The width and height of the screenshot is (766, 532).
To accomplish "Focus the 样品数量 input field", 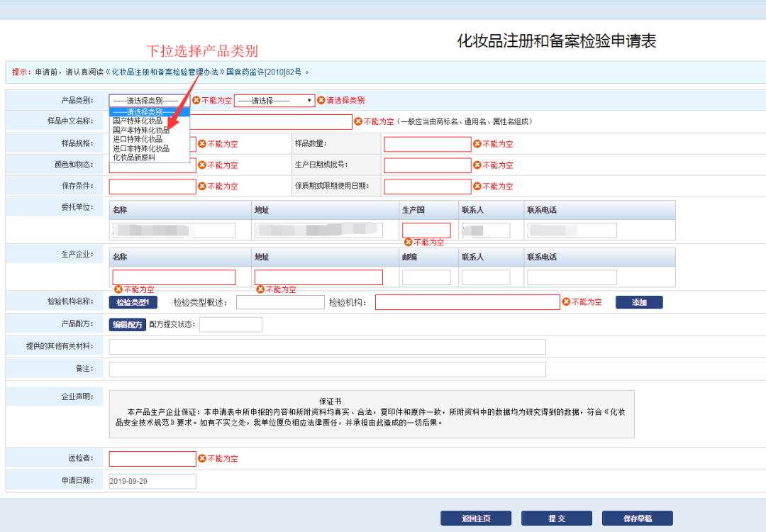I will tap(427, 144).
